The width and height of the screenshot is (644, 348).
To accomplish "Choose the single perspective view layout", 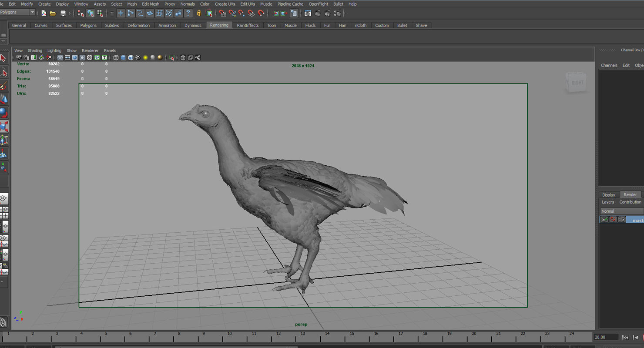I will pos(3,199).
